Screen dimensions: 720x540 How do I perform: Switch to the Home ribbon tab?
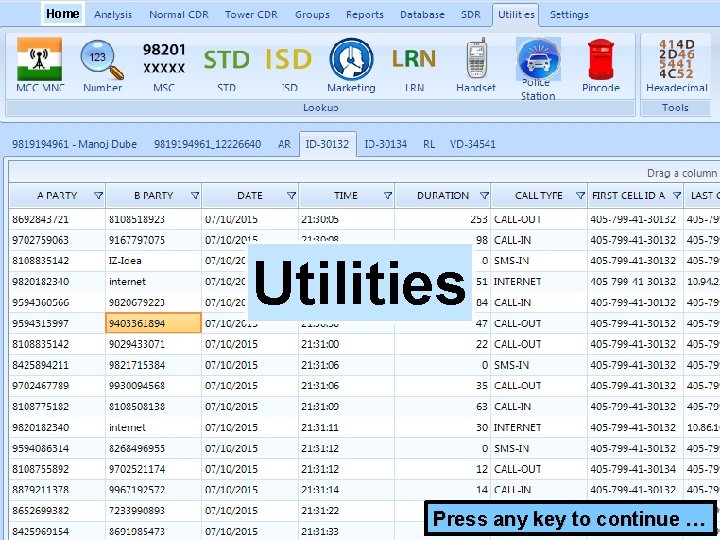(x=62, y=14)
